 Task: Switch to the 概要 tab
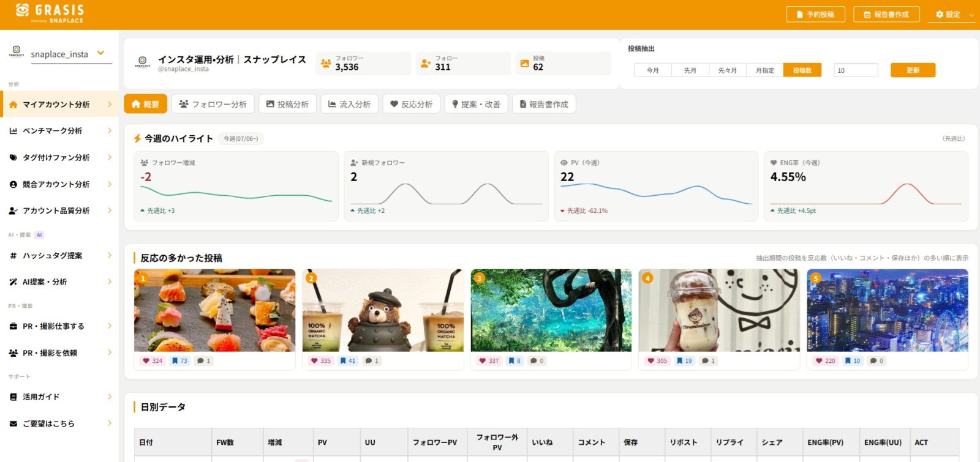[x=145, y=104]
